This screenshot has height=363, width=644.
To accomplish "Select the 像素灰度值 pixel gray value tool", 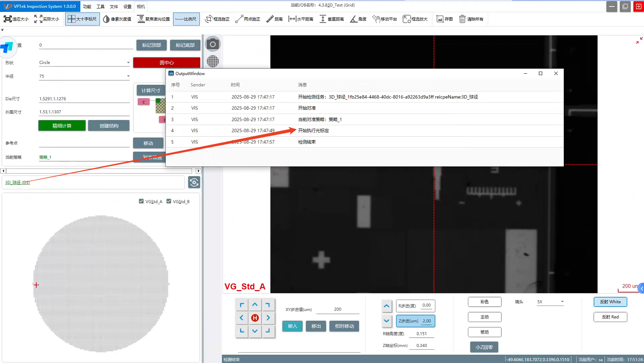I will (x=117, y=19).
